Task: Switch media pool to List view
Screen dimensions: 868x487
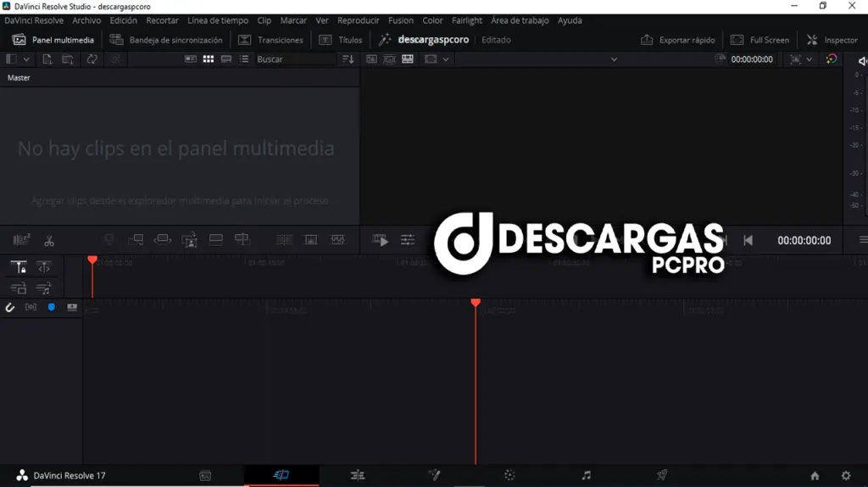Action: pos(244,59)
